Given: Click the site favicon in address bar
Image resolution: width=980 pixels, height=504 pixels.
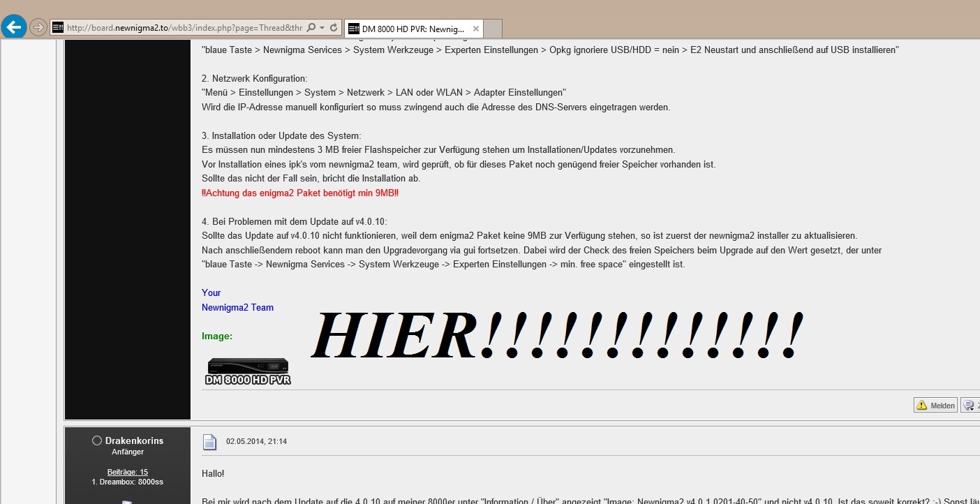Looking at the screenshot, I should click(58, 28).
